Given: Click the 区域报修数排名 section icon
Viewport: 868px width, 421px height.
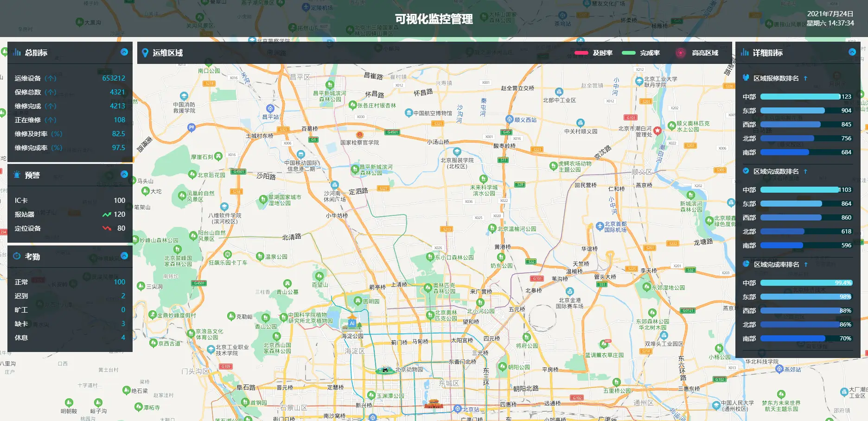Looking at the screenshot, I should point(746,78).
